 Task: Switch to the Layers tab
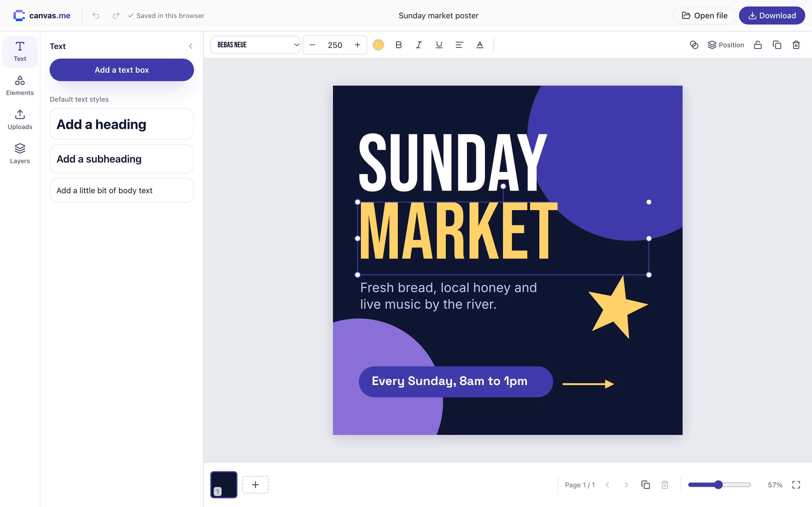coord(20,154)
